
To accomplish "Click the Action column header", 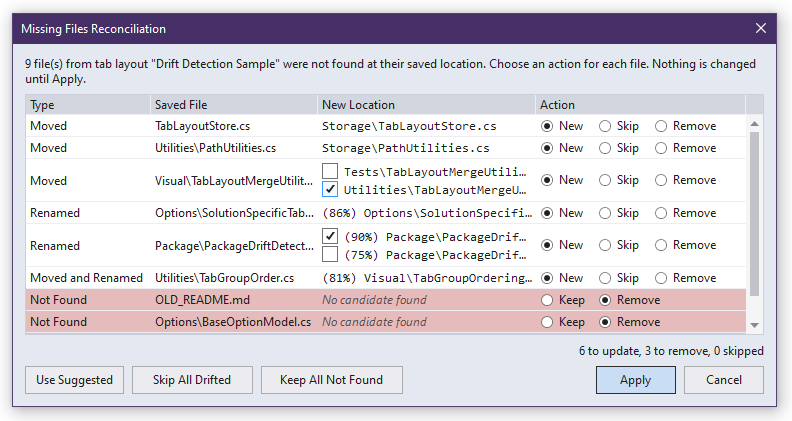I will (640, 105).
